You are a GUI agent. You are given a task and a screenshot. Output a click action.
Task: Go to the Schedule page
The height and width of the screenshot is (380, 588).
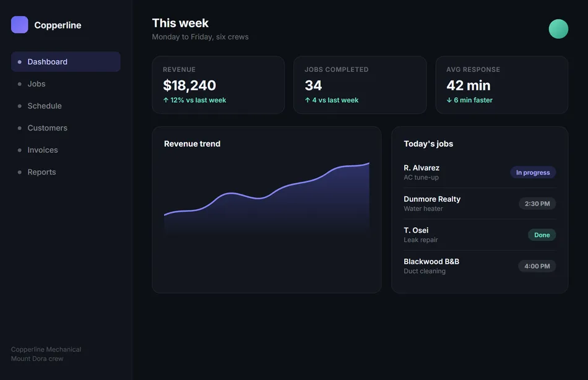coord(66,106)
